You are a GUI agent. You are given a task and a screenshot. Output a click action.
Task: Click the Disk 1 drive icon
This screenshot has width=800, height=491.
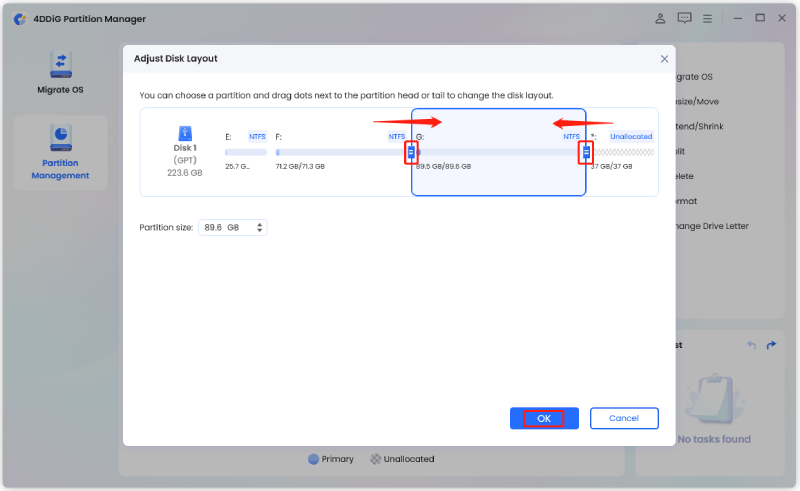pos(185,133)
